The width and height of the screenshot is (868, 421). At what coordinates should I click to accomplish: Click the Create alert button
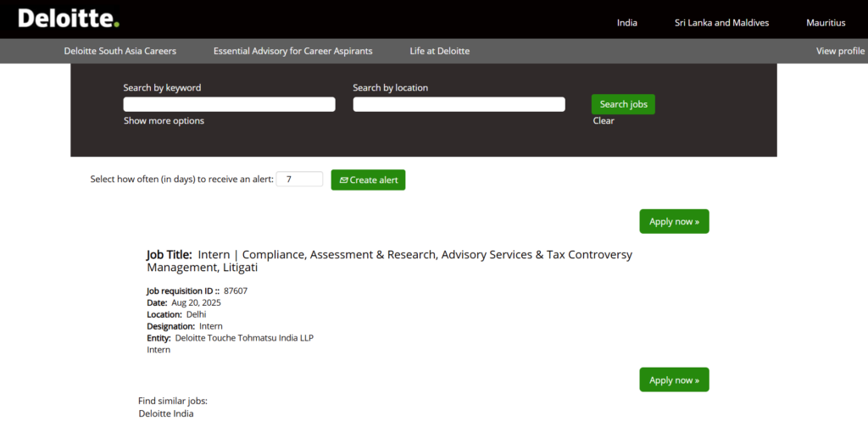[x=368, y=180]
